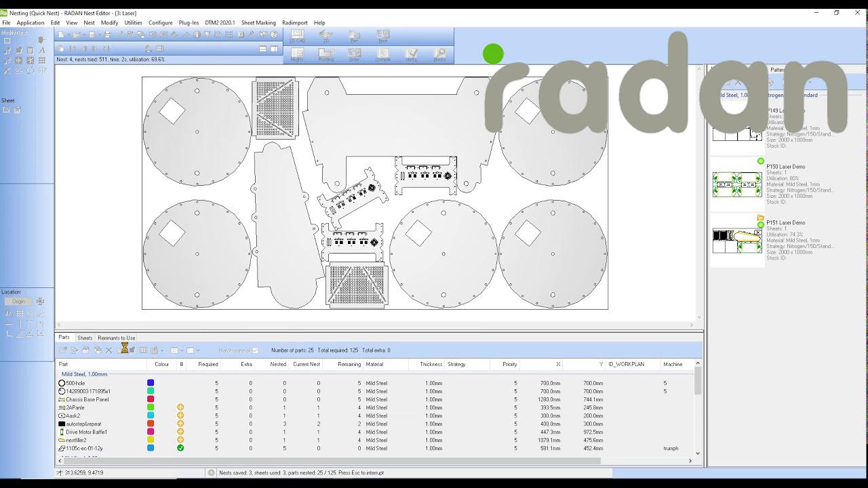This screenshot has width=868, height=488.
Task: Select the 1105c-ec-01-12y part row
Action: point(374,448)
